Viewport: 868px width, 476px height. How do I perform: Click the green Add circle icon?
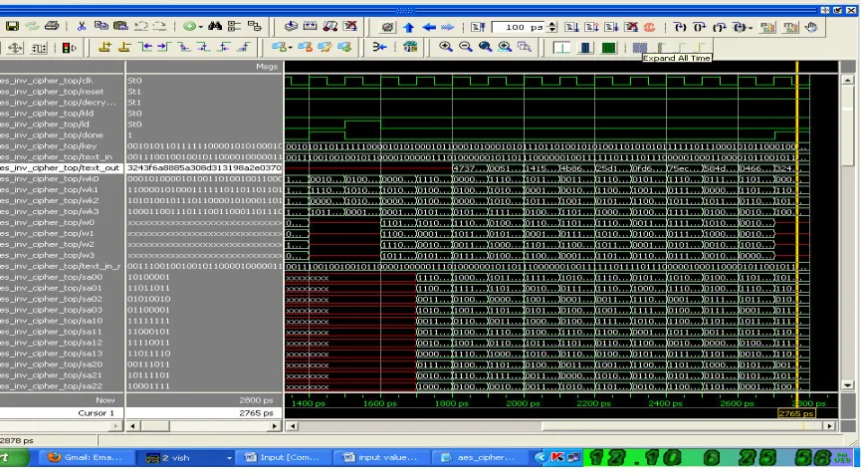(190, 26)
